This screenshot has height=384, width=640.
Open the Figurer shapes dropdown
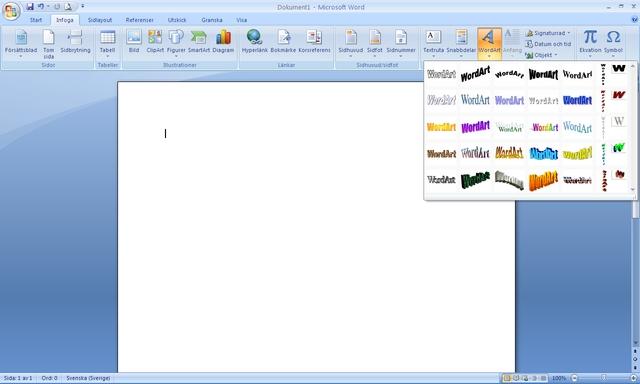click(176, 44)
